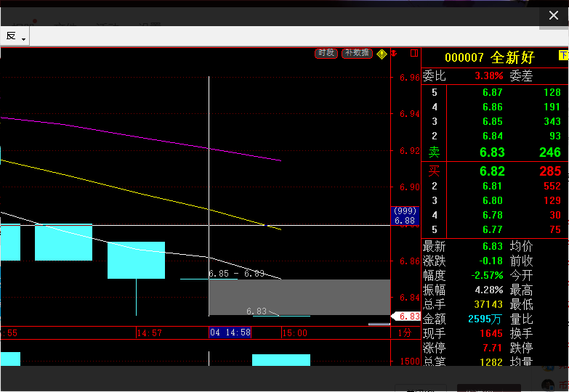Click sell volume 343 at 6.85
This screenshot has height=392, width=569.
(552, 121)
